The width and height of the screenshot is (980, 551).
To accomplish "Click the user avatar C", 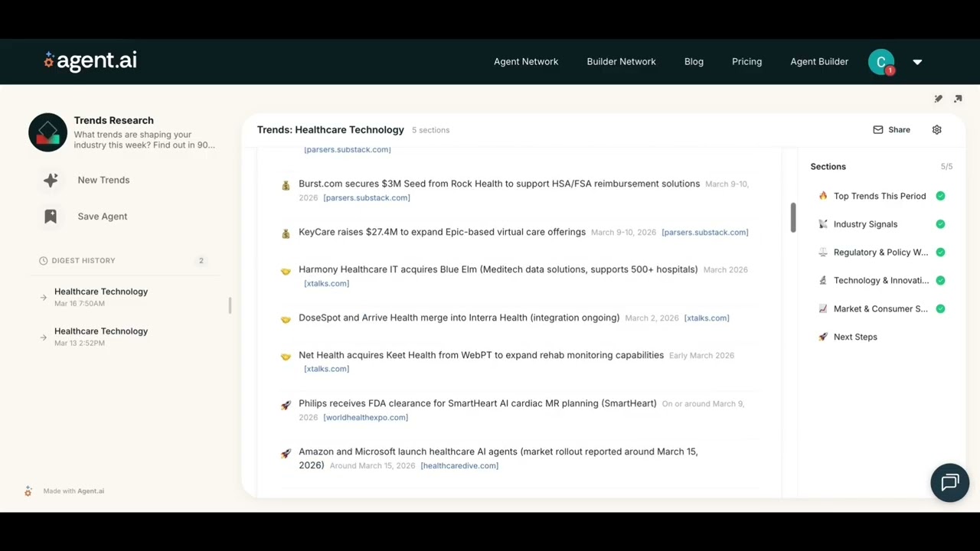I will click(x=881, y=62).
